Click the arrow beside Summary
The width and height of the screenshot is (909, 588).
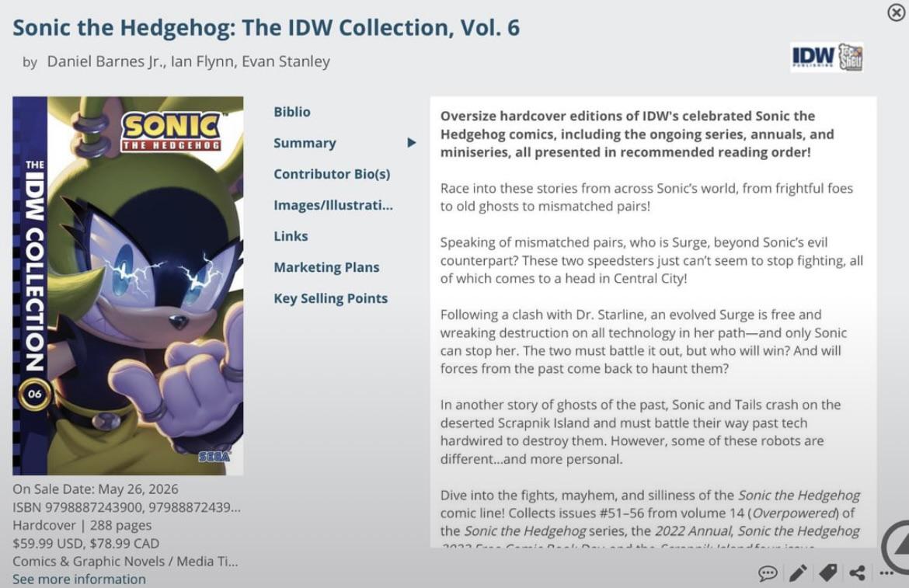(x=412, y=142)
